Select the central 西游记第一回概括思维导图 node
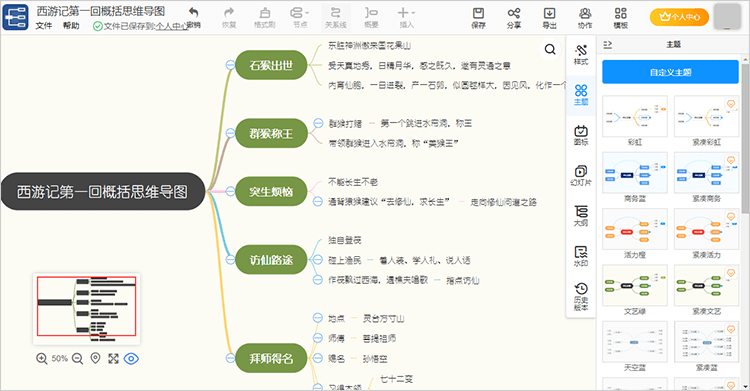Screen dimensions: 750x391 (x=103, y=191)
